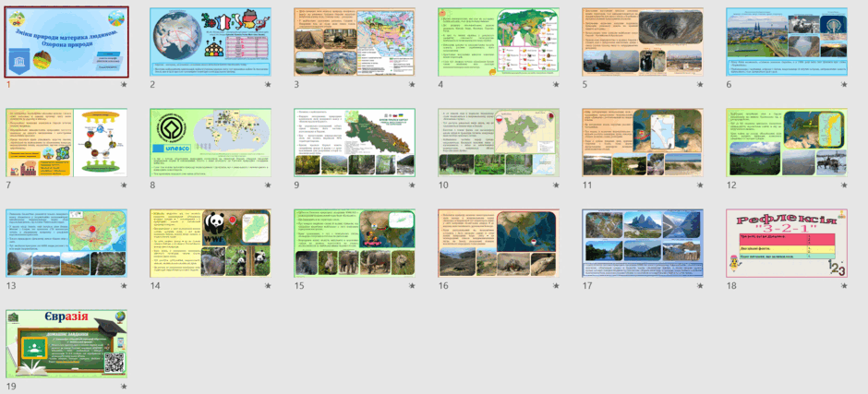Select slide 15 elephants thumbnail
The image size is (868, 394).
pyautogui.click(x=355, y=244)
